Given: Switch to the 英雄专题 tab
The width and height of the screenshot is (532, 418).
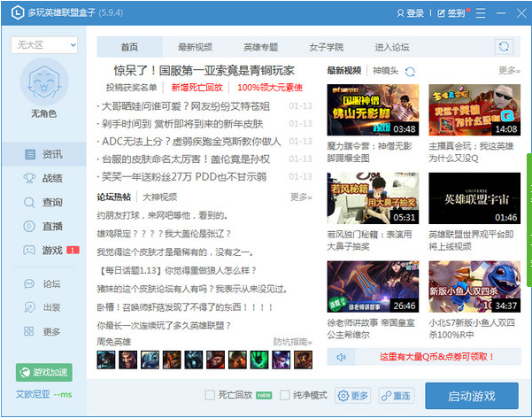Looking at the screenshot, I should click(260, 47).
